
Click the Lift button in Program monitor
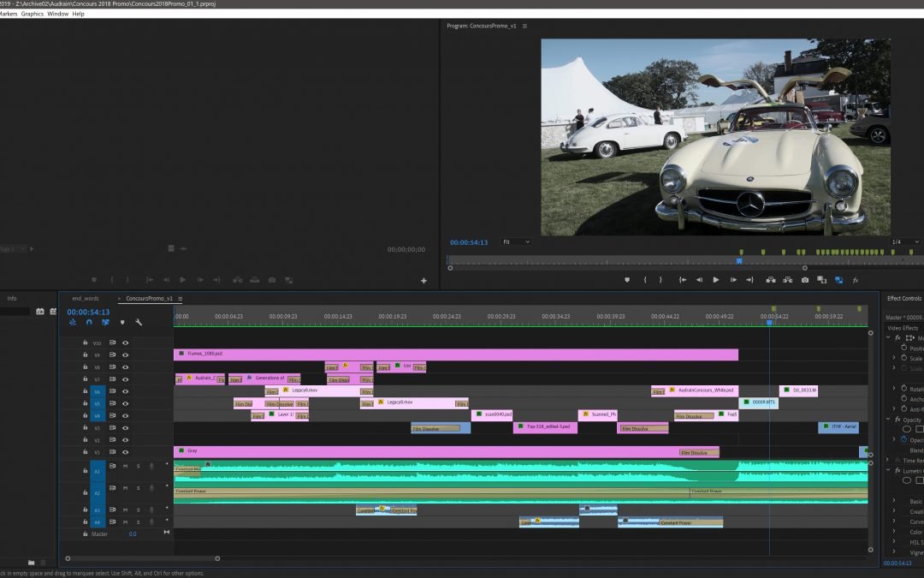(770, 280)
